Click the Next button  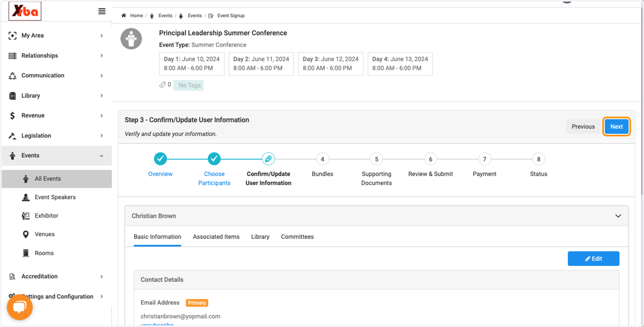pyautogui.click(x=617, y=127)
